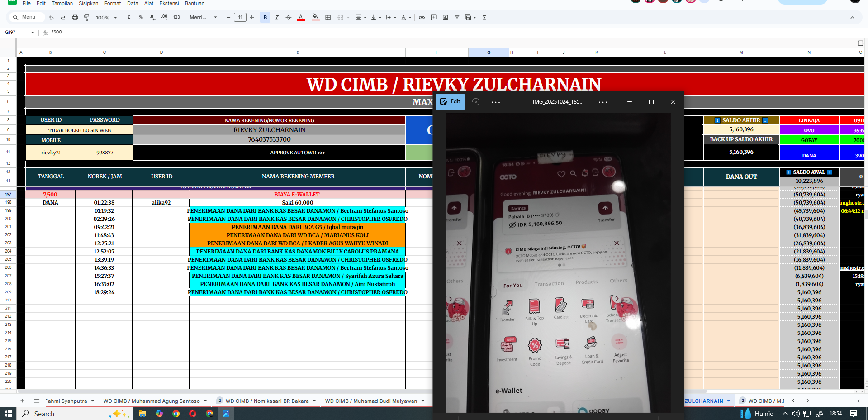Screen dimensions: 868x420
Task: Open the zoom level 100% dropdown
Action: 106,17
